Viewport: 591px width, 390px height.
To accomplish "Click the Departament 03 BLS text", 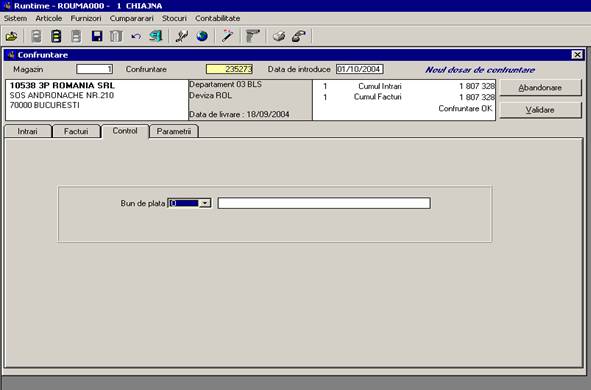I will 225,84.
